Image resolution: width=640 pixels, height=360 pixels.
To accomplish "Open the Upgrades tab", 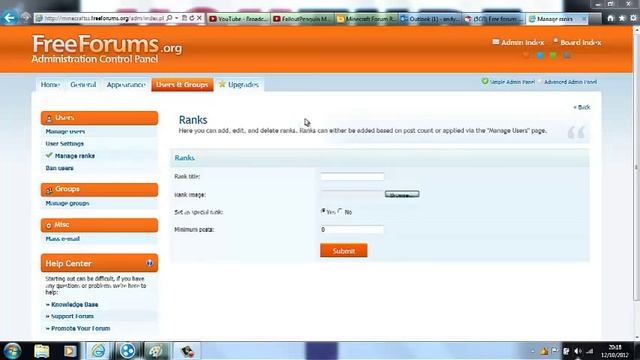I will pyautogui.click(x=239, y=84).
